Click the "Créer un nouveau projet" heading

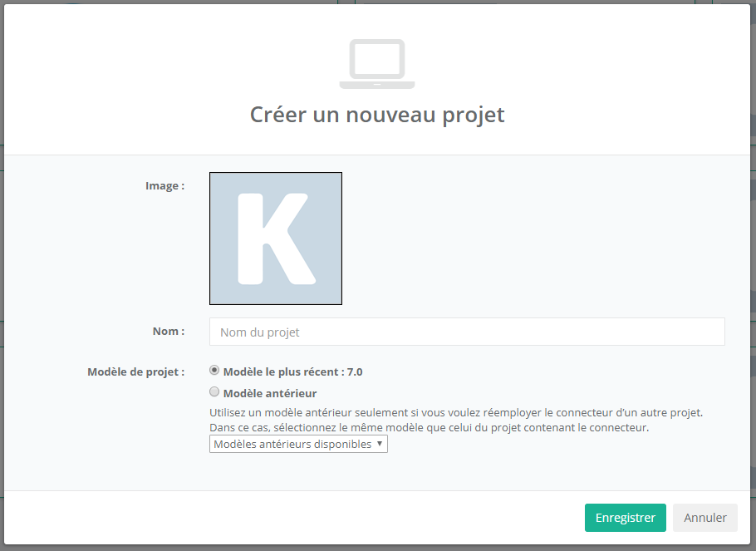377,114
